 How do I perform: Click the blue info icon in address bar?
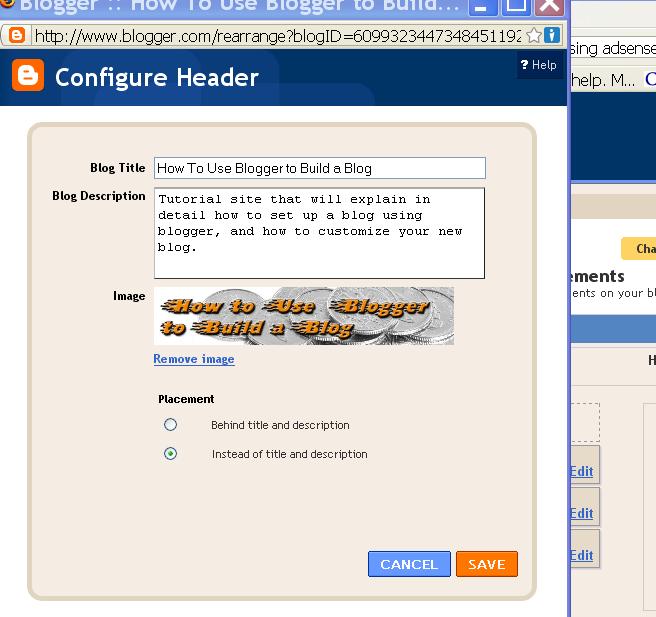[552, 36]
